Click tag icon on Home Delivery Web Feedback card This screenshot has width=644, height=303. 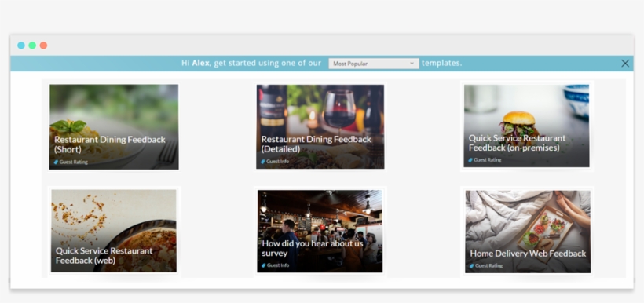coord(472,266)
